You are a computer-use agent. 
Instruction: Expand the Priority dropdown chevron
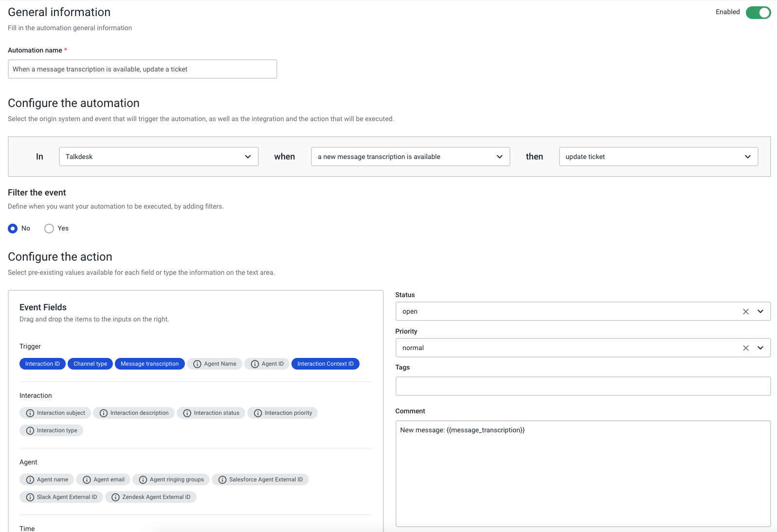tap(760, 348)
